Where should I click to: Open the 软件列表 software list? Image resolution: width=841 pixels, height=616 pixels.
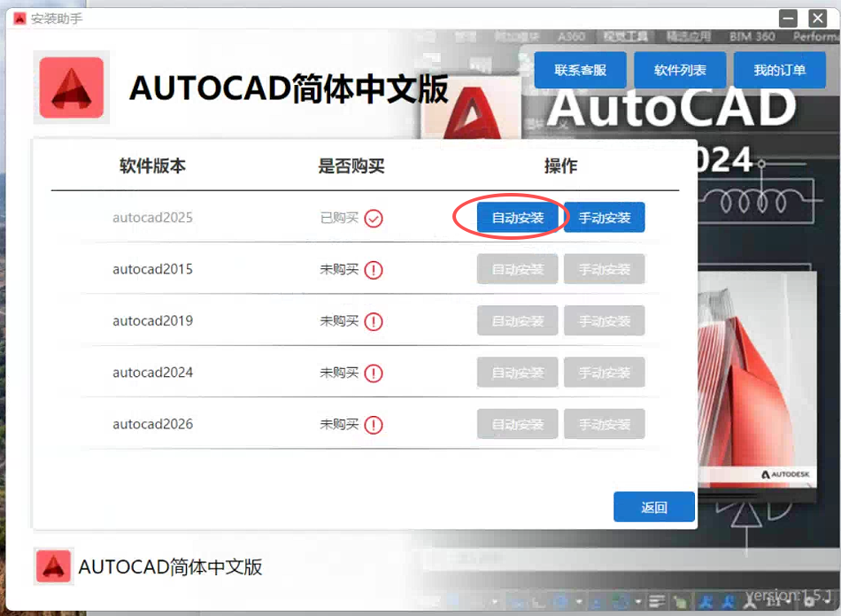[680, 70]
